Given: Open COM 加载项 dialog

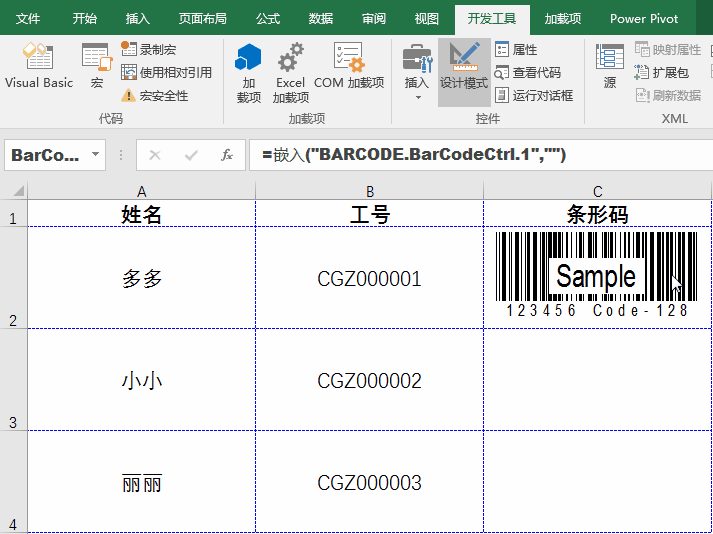Looking at the screenshot, I should (349, 66).
